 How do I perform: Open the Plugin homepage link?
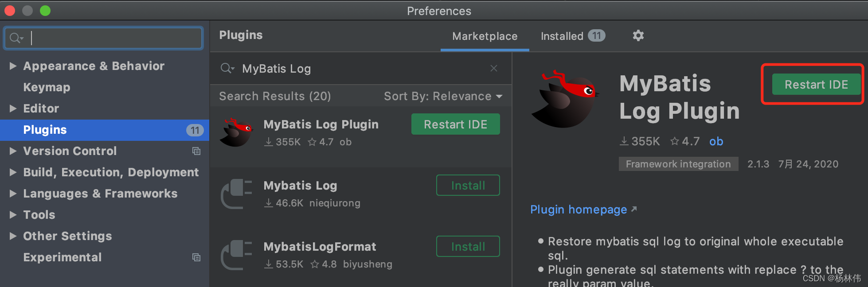(579, 209)
